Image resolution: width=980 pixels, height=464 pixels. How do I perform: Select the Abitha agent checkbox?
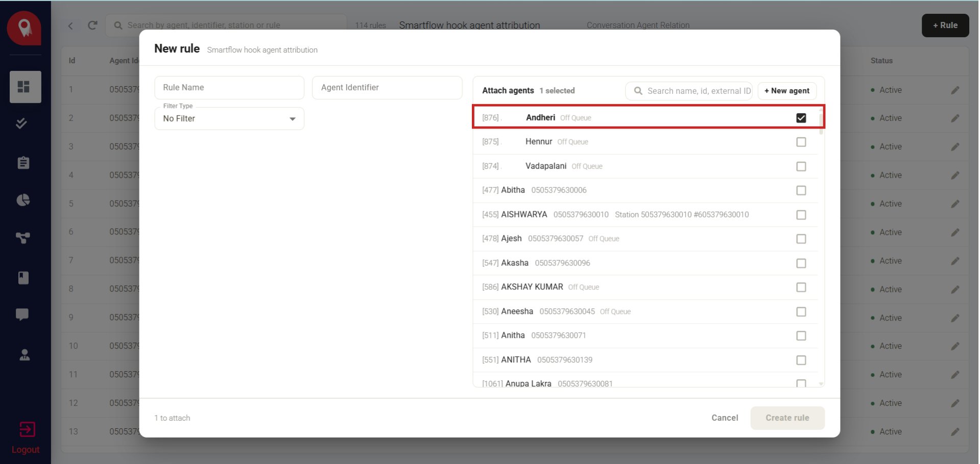pyautogui.click(x=801, y=190)
